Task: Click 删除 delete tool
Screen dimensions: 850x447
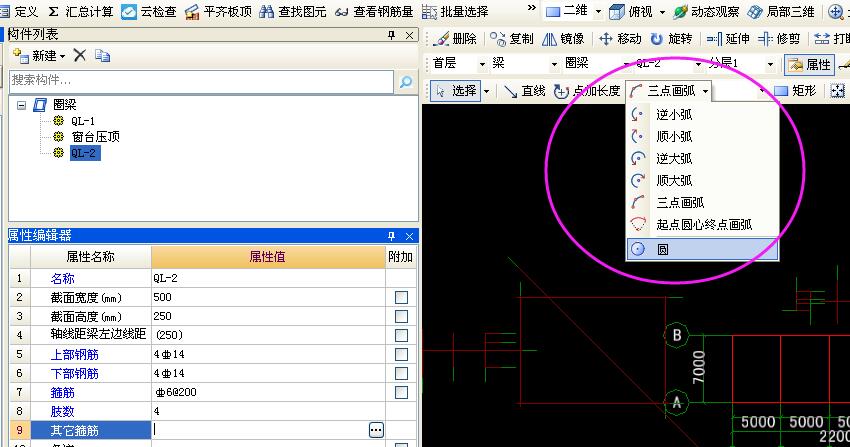Action: click(x=455, y=38)
